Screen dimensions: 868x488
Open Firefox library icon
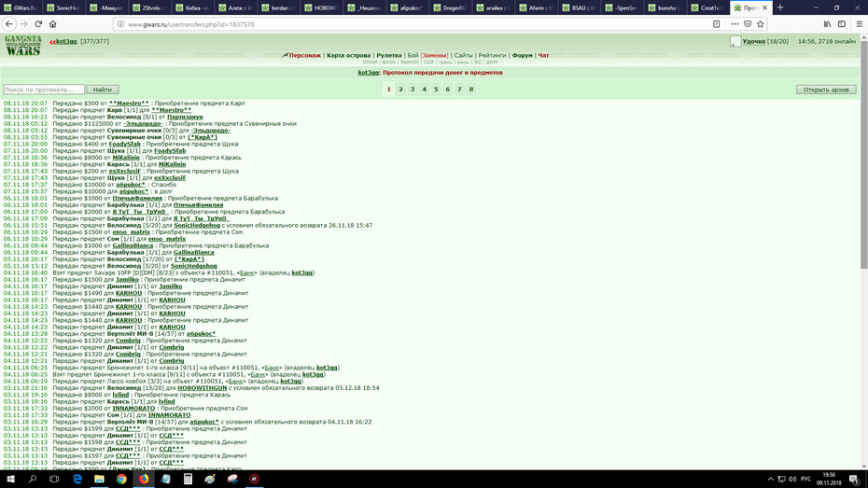click(x=827, y=24)
